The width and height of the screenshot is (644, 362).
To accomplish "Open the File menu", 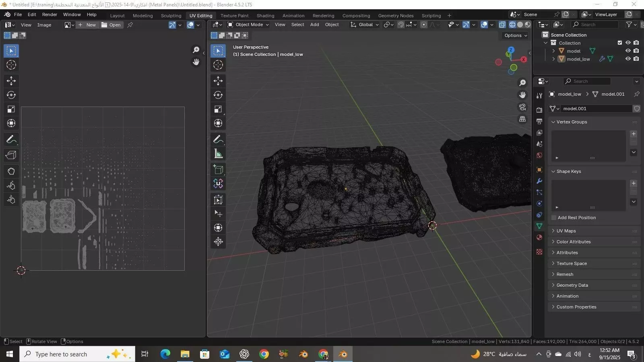I will pos(18,14).
